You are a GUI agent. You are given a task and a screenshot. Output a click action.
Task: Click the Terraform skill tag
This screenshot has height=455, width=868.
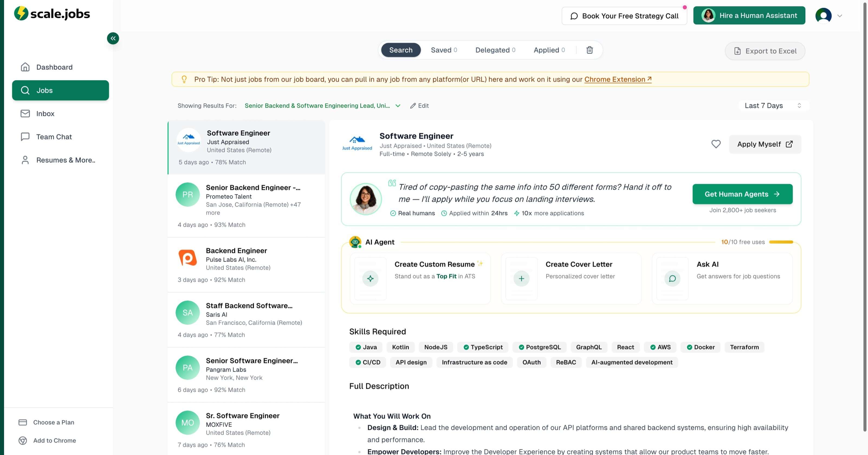(744, 347)
